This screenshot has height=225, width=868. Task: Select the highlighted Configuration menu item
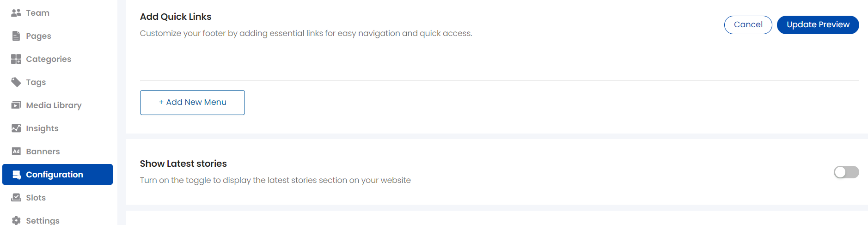click(57, 175)
